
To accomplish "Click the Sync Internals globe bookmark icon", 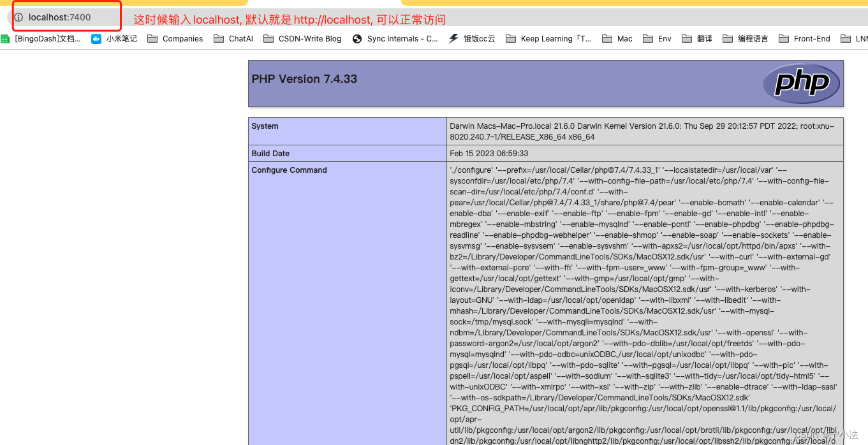I will pyautogui.click(x=357, y=38).
